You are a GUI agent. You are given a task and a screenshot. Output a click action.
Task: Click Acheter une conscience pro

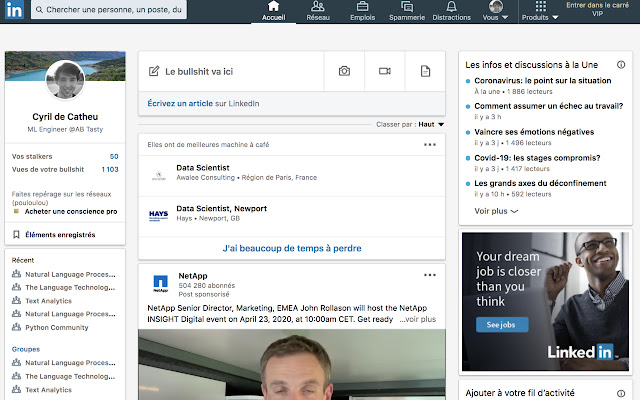coord(71,211)
